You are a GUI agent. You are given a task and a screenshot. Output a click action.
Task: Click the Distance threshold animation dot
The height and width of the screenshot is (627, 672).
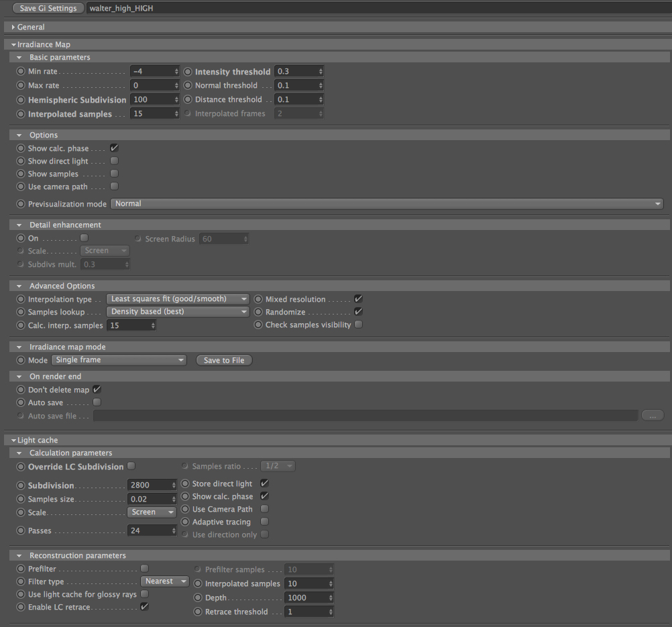pos(188,99)
